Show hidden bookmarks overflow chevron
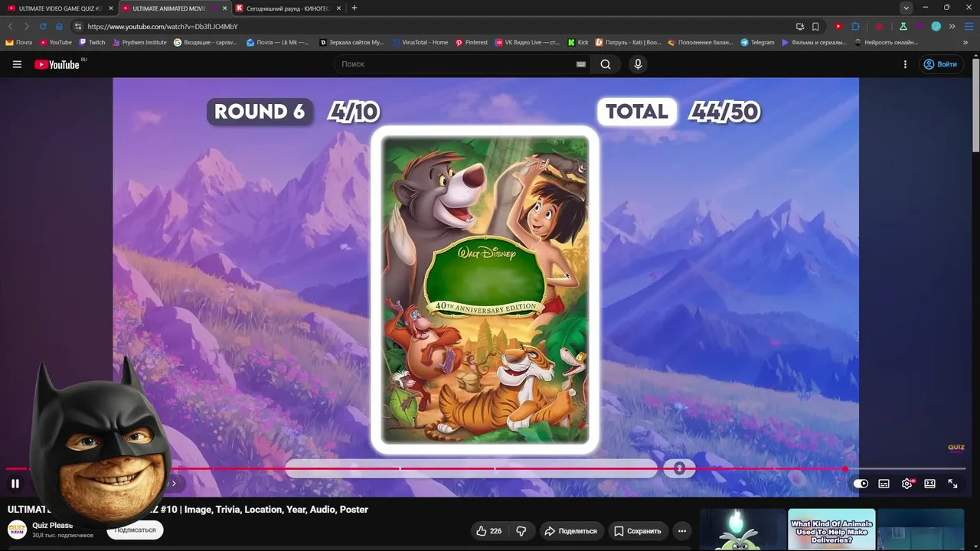The width and height of the screenshot is (980, 551). point(965,43)
